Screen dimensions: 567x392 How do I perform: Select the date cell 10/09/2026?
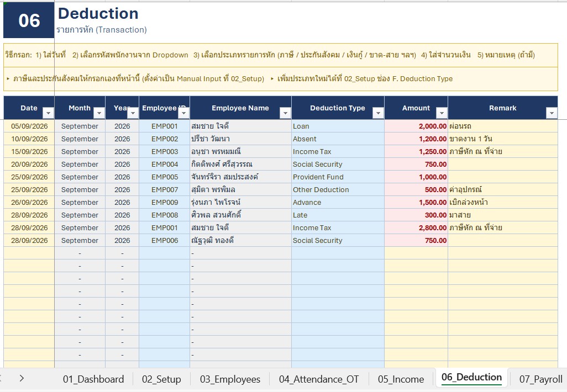(29, 139)
